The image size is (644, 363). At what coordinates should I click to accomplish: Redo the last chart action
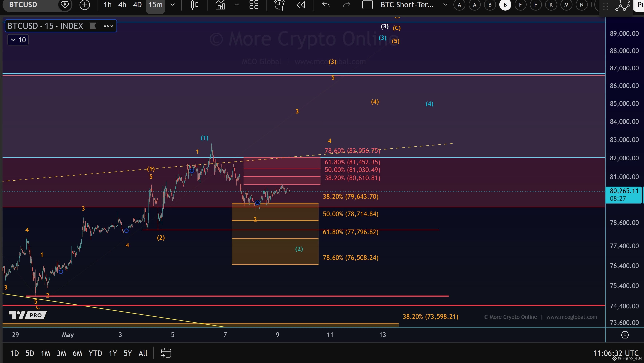347,5
